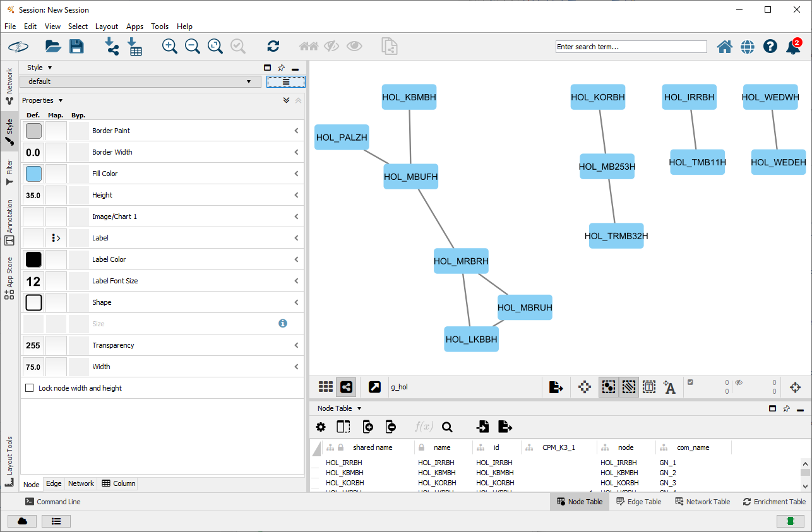Change the Label Color default swatch

point(33,259)
